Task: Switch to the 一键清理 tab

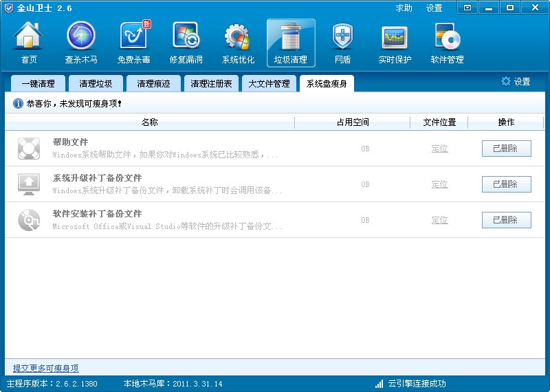Action: tap(38, 83)
